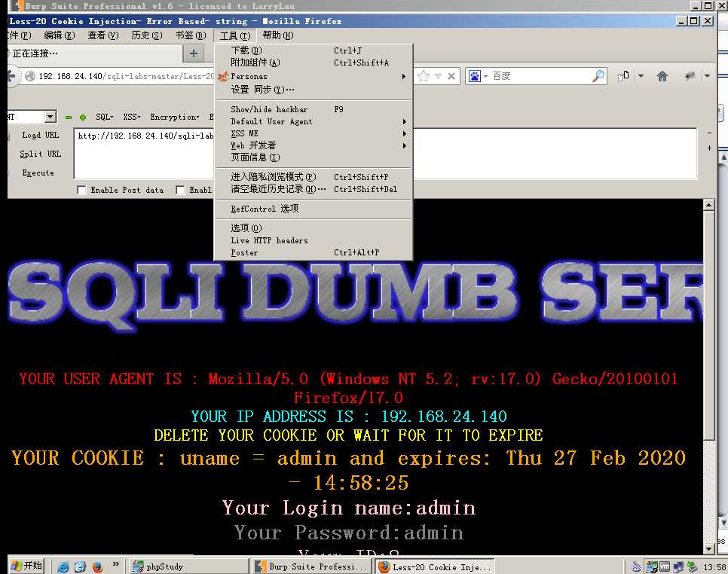Viewport: 728px width, 574px height.
Task: Click the magnifier search icon
Action: [x=598, y=75]
